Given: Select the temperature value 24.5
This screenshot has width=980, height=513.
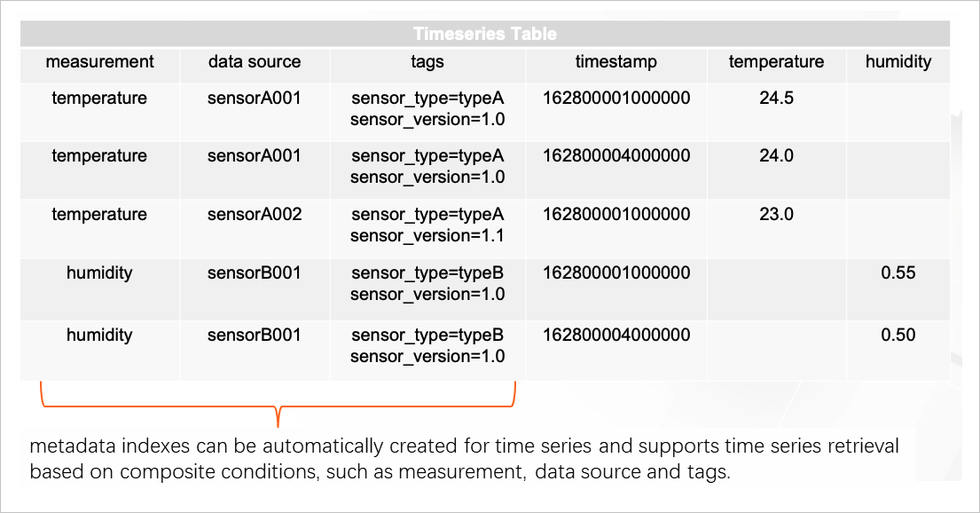Looking at the screenshot, I should (x=776, y=98).
